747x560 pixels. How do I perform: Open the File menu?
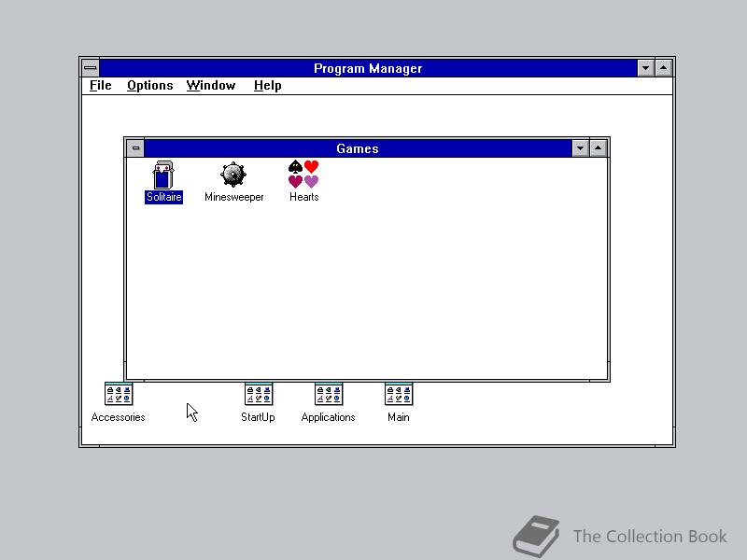coord(101,86)
